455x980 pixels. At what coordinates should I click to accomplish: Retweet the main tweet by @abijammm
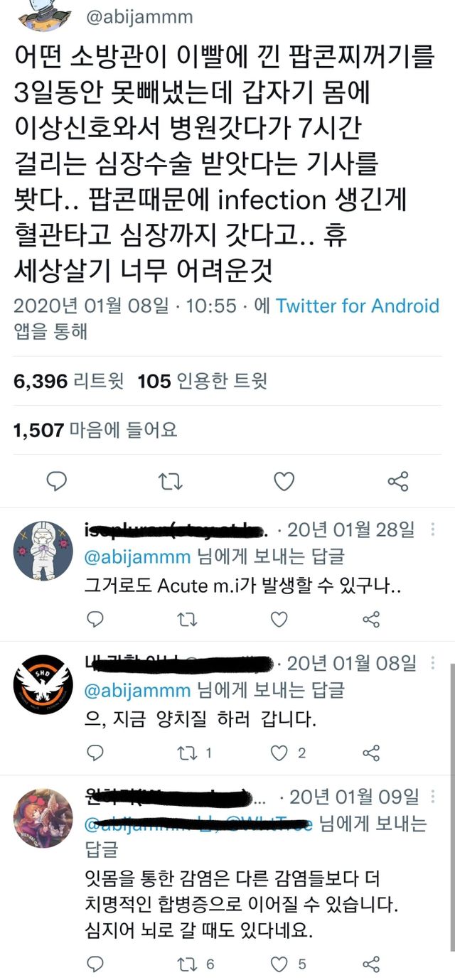(x=170, y=482)
